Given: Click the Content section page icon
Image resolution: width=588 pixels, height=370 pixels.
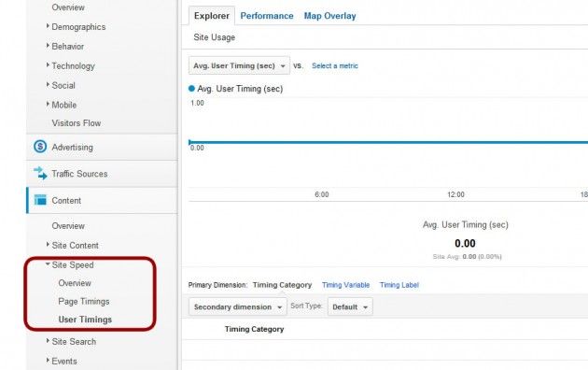Looking at the screenshot, I should point(40,200).
